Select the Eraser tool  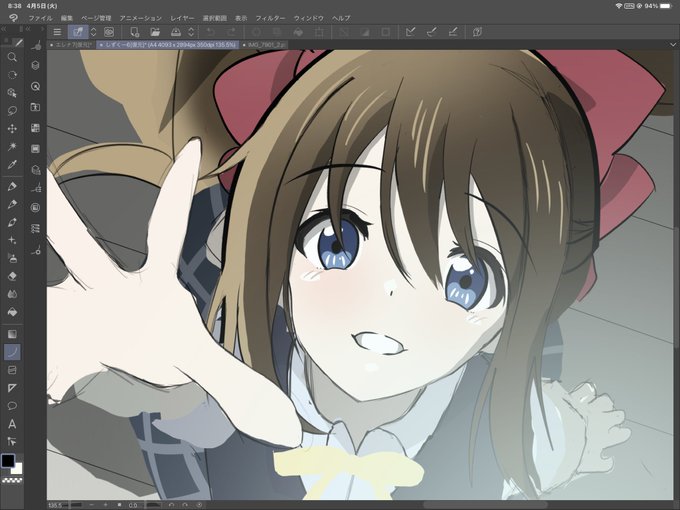(x=12, y=276)
